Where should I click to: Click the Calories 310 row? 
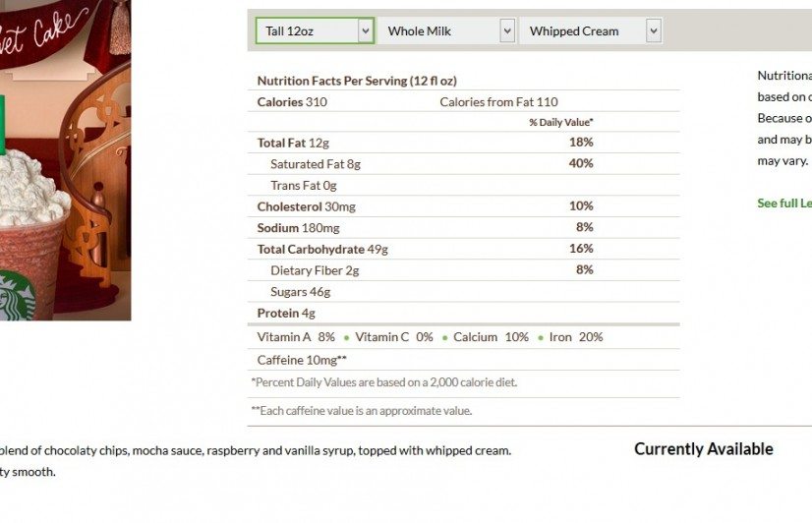[x=463, y=102]
